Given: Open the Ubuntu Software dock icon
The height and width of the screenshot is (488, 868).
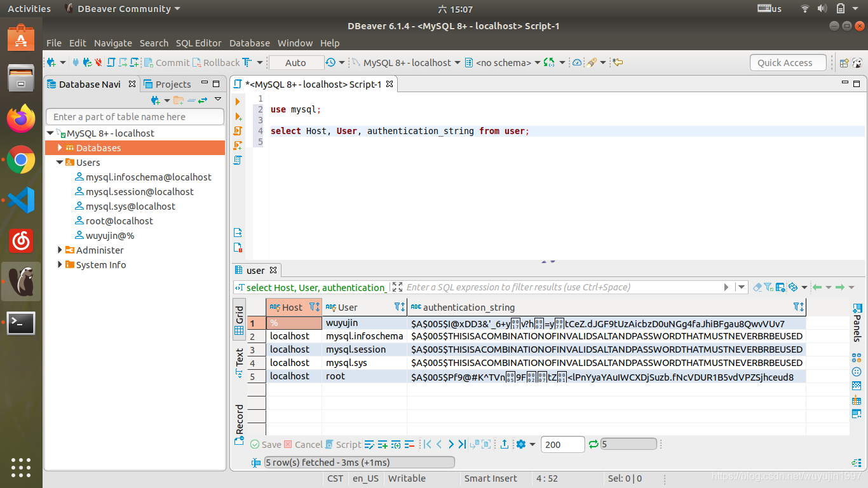Looking at the screenshot, I should pyautogui.click(x=21, y=38).
